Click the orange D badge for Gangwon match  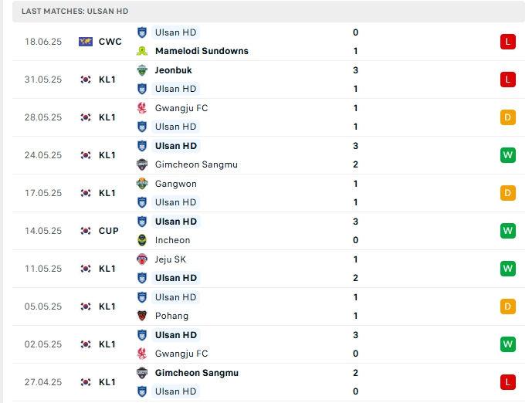point(507,193)
